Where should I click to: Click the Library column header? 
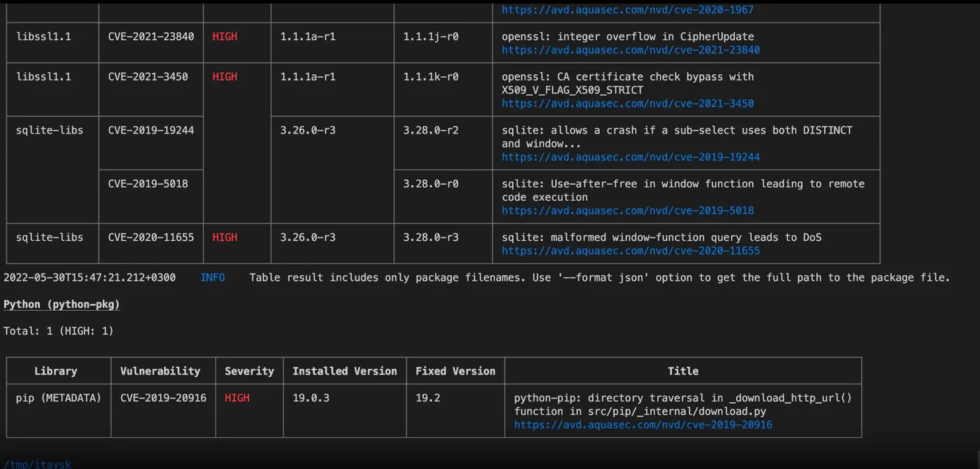click(56, 371)
